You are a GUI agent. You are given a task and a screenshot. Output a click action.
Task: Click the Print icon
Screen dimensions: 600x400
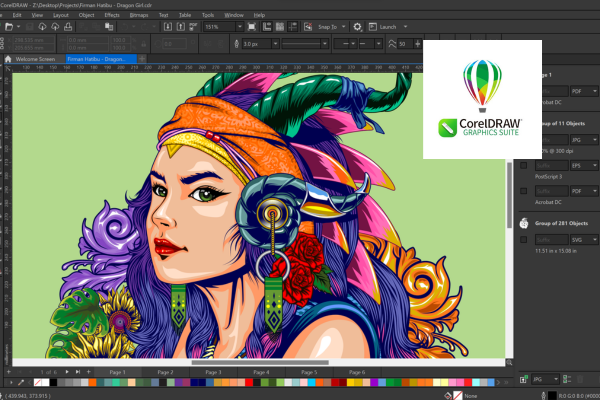tap(68, 27)
